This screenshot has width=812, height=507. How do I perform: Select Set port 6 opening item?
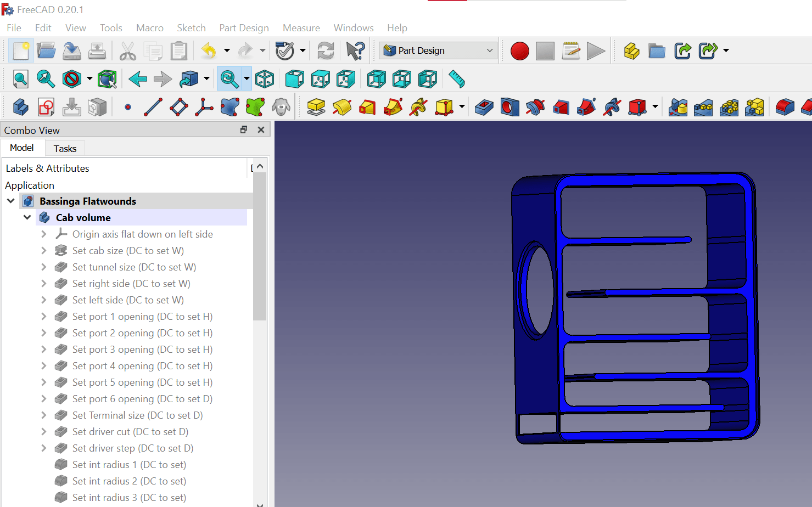tap(142, 399)
